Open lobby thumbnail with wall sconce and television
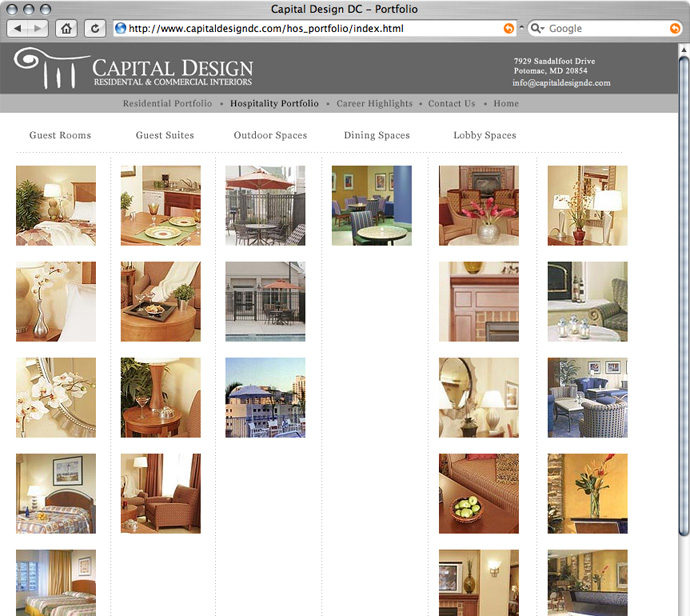This screenshot has width=690, height=616. (x=479, y=583)
